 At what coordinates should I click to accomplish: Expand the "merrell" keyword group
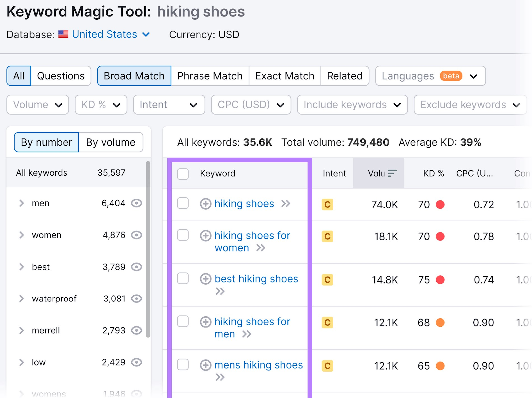21,330
